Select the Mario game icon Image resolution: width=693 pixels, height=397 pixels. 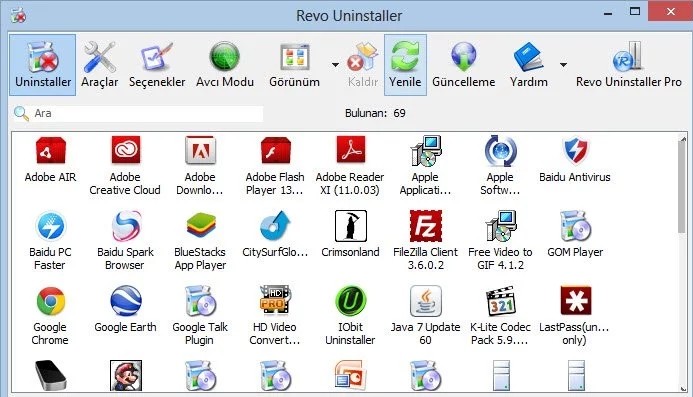[126, 375]
